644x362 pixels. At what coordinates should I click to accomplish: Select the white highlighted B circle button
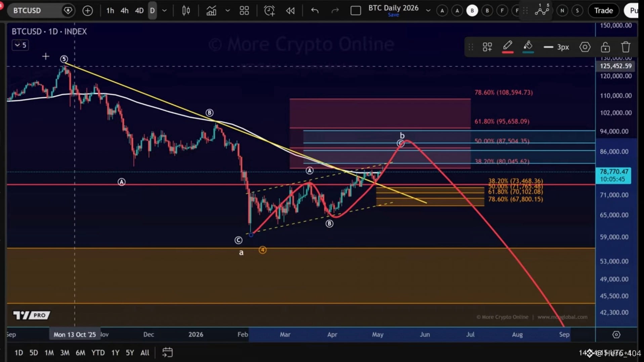(472, 11)
